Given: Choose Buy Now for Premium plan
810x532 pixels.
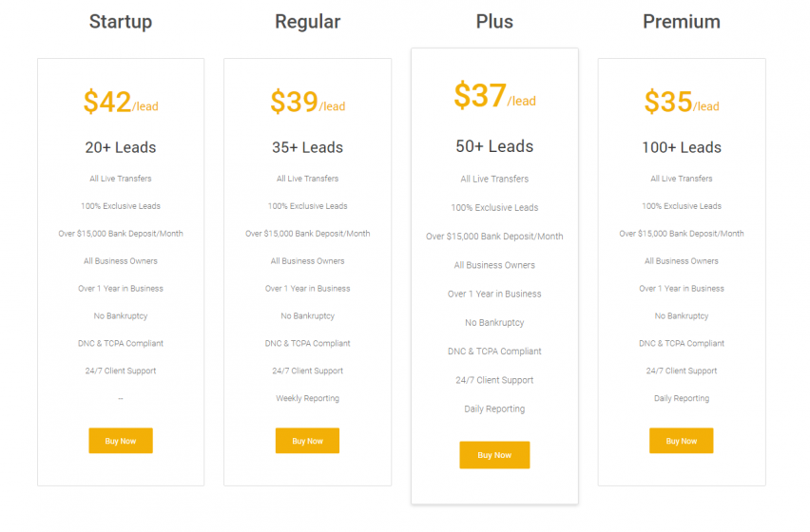Looking at the screenshot, I should (681, 441).
